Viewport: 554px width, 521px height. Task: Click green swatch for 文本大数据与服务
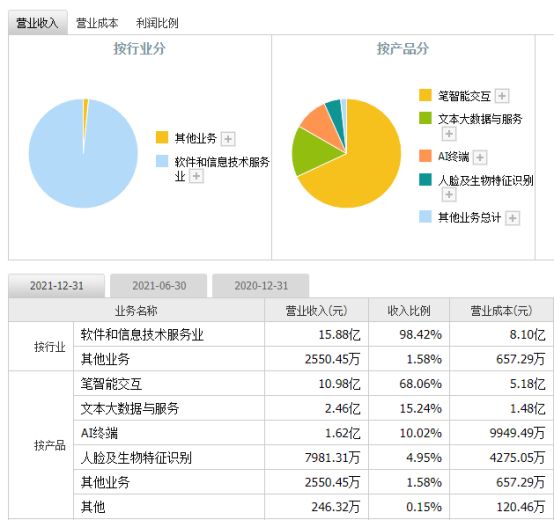pos(425,118)
